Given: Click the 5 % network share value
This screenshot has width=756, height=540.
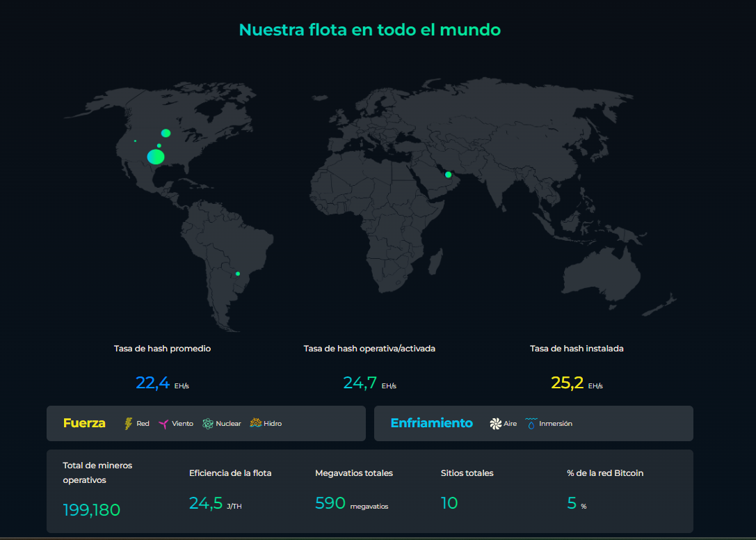Looking at the screenshot, I should point(577,503).
